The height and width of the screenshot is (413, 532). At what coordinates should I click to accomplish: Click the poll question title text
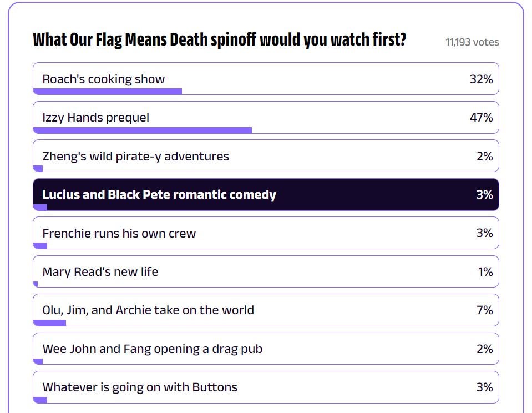(x=219, y=39)
